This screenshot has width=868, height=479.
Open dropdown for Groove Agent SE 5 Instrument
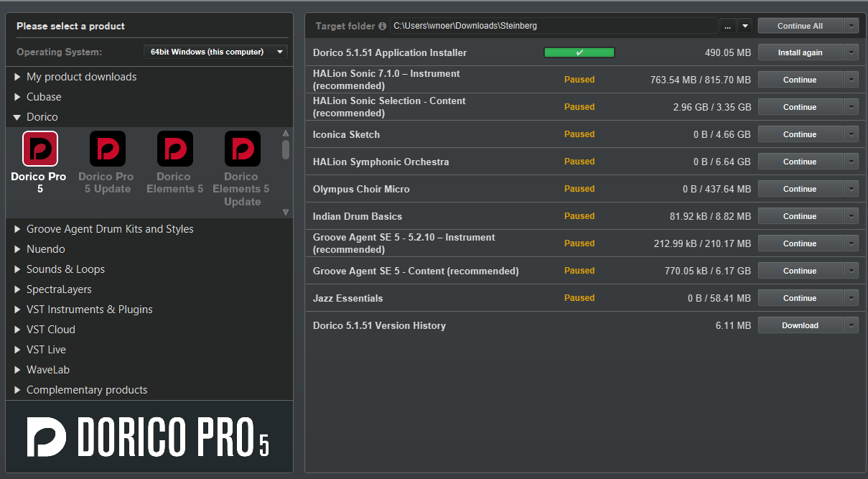tap(851, 243)
